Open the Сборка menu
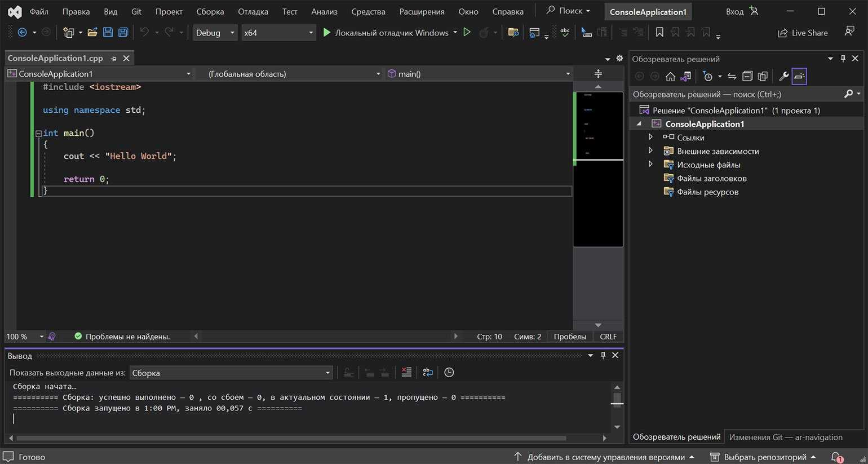 [210, 11]
